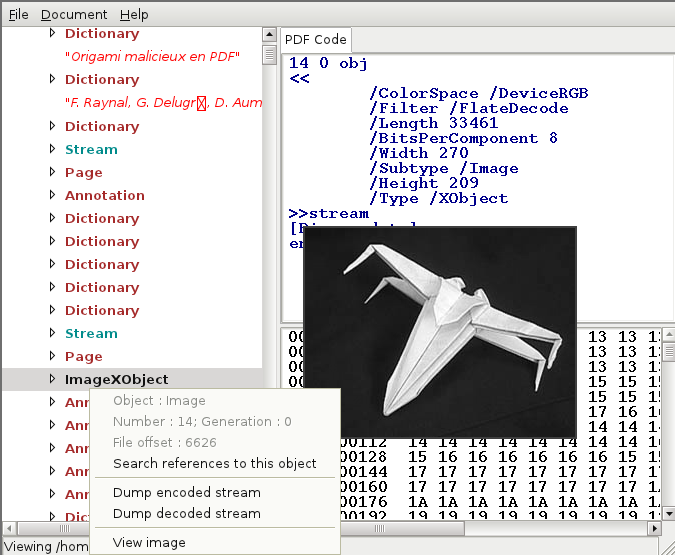675x555 pixels.
Task: Click the "/Height 209" line
Action: [424, 183]
